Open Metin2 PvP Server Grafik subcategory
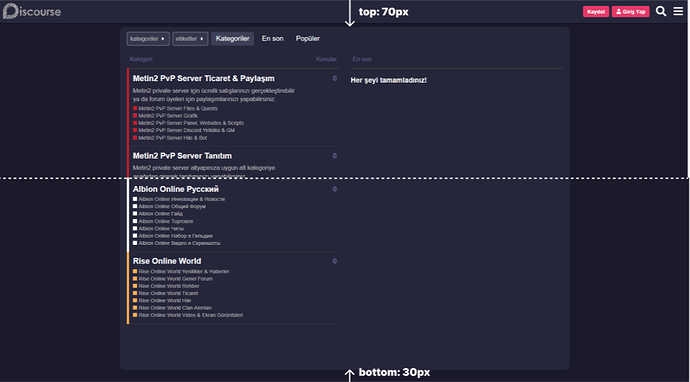Viewport: 690px width, 382px height. click(168, 116)
